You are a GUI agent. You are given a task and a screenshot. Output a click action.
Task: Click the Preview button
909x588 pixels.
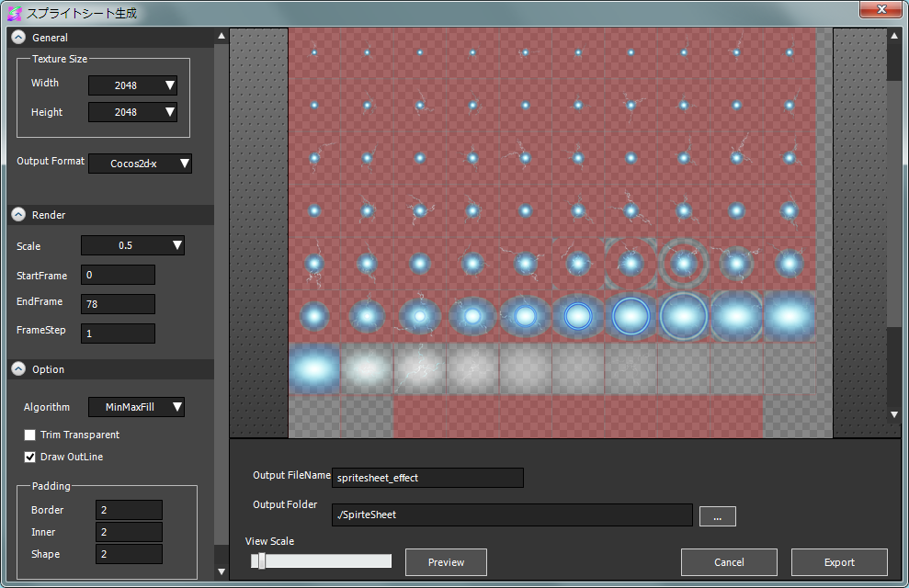[446, 562]
